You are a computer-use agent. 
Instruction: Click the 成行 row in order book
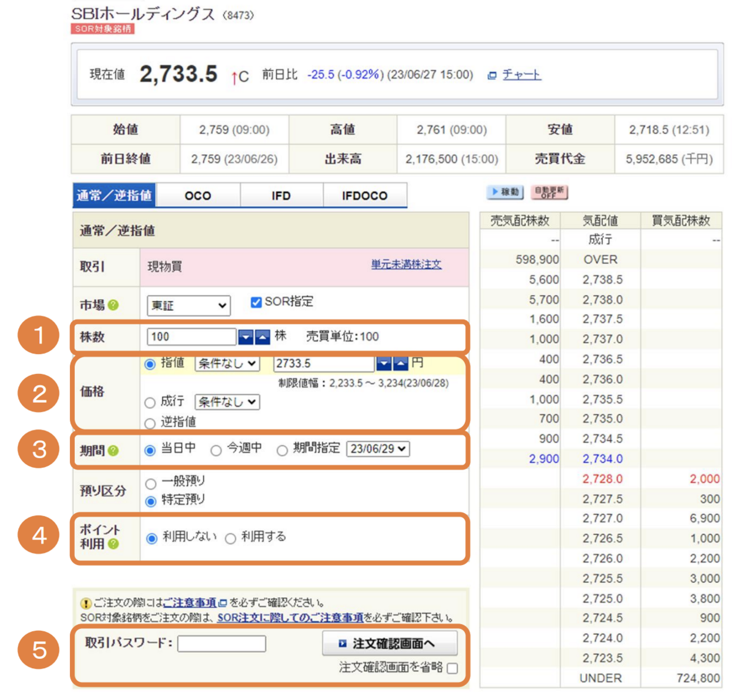(600, 240)
